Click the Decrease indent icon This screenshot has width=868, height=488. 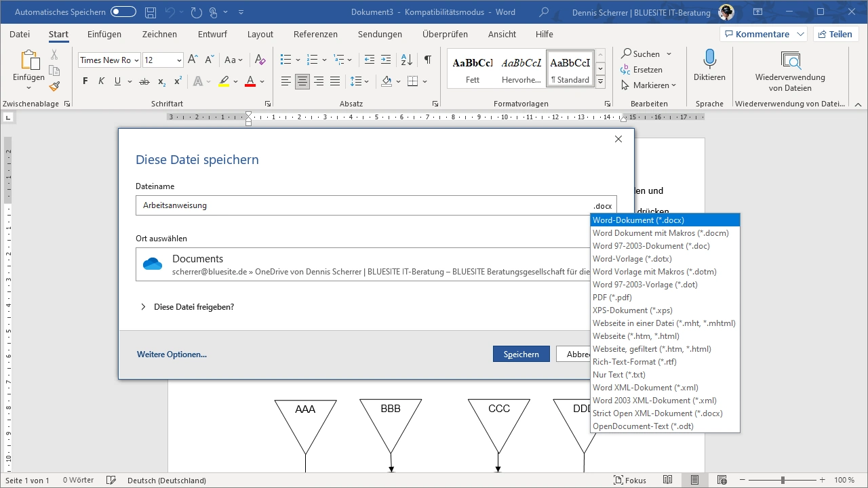[x=370, y=60]
